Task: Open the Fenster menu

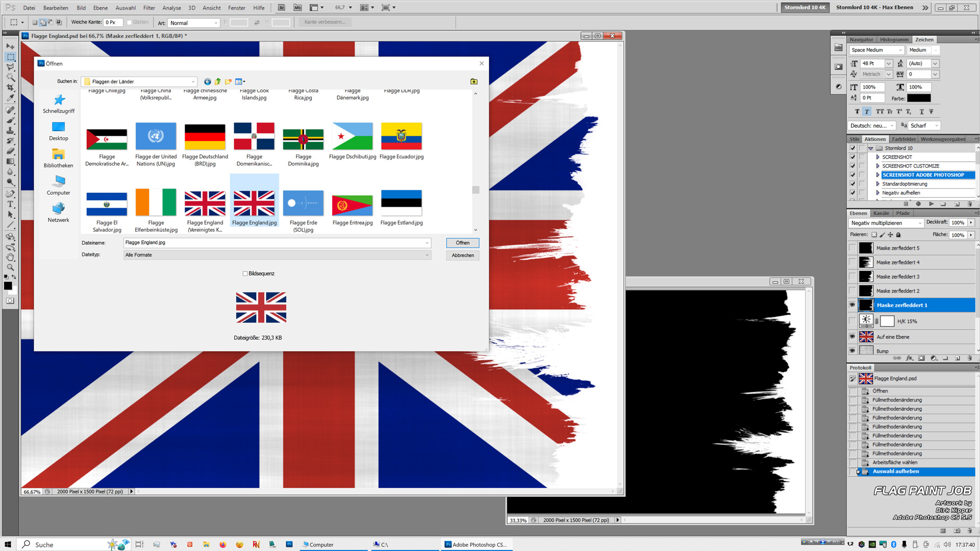Action: point(236,8)
